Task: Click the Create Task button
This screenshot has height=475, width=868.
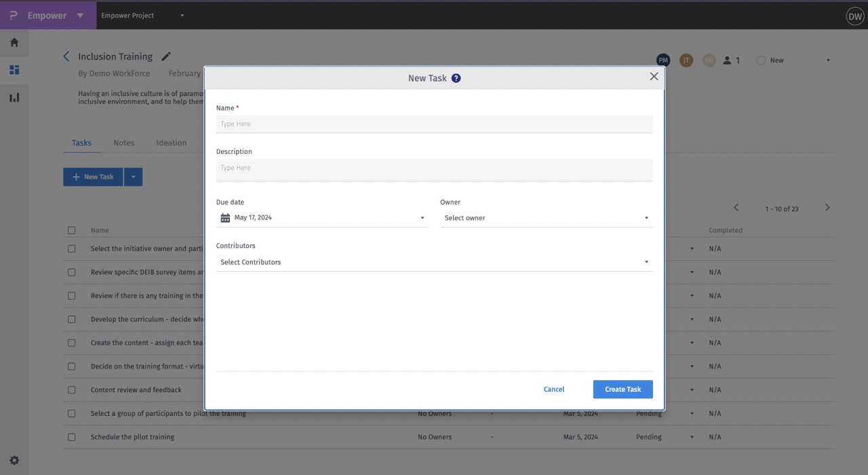Action: (x=623, y=389)
